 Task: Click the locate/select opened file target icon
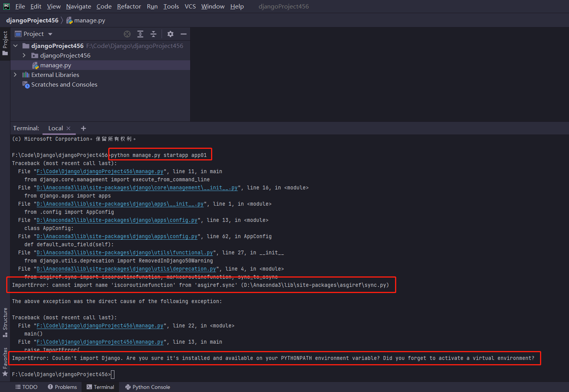click(127, 34)
